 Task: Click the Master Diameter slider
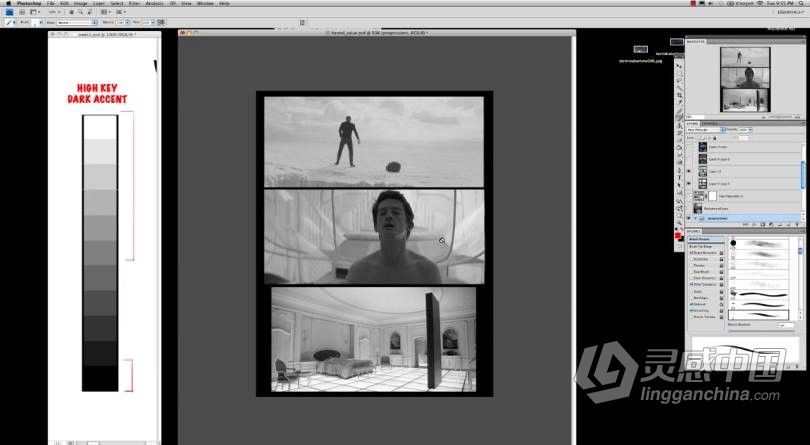coord(759,331)
